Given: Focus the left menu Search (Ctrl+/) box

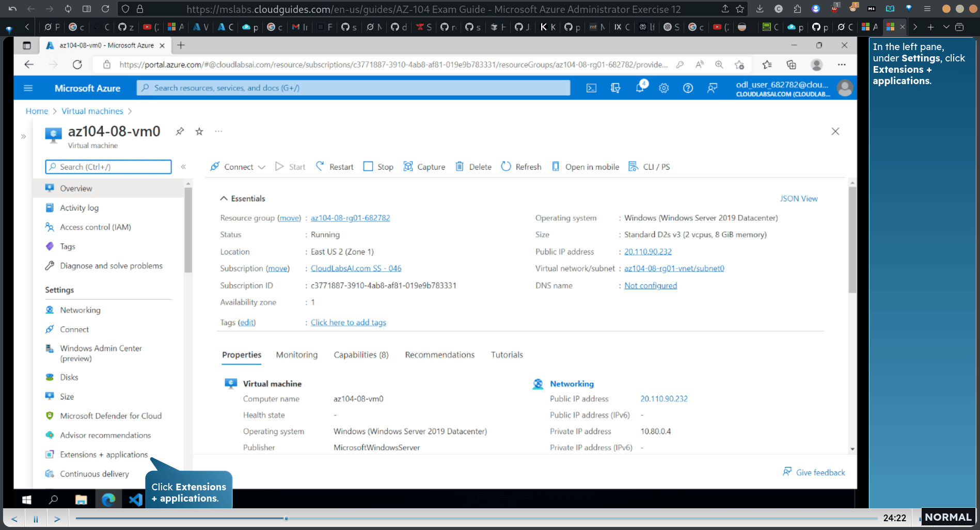Looking at the screenshot, I should 108,167.
